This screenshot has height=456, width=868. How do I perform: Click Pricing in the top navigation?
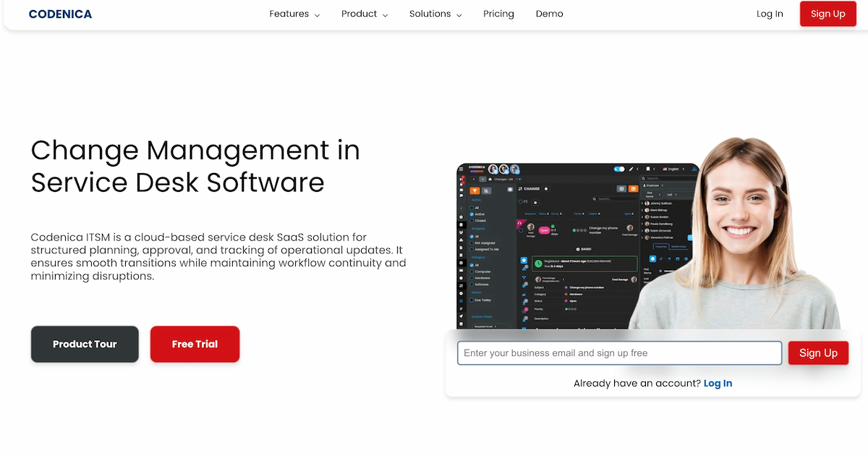(x=498, y=14)
